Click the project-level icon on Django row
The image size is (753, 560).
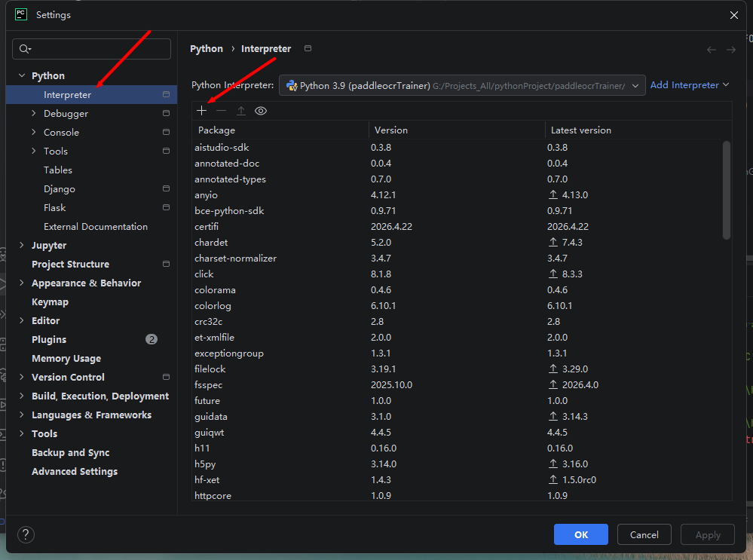pos(166,188)
